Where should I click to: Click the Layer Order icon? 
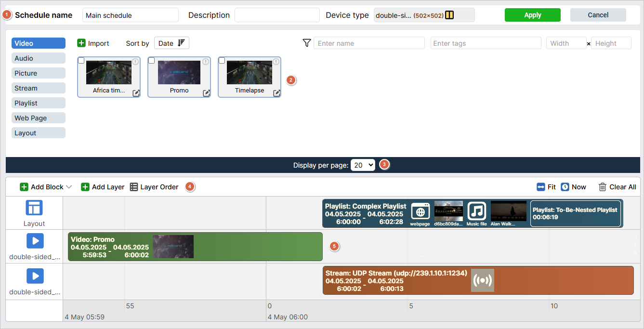point(134,187)
